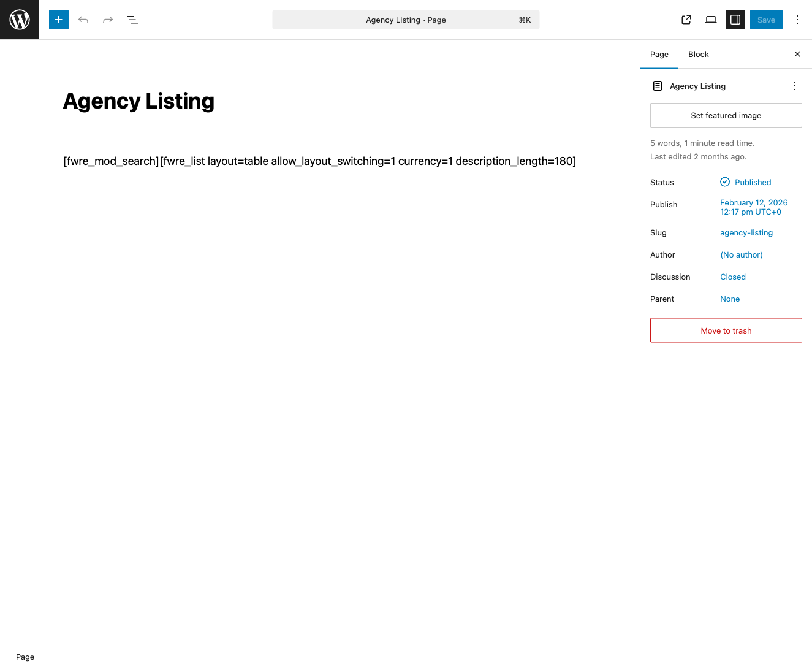Click the Undo arrow icon

click(x=83, y=20)
